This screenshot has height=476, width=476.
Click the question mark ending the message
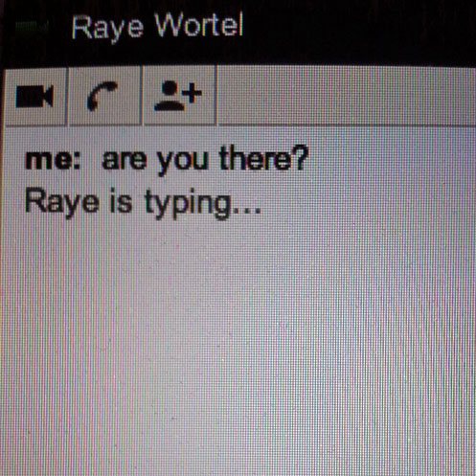(x=301, y=157)
